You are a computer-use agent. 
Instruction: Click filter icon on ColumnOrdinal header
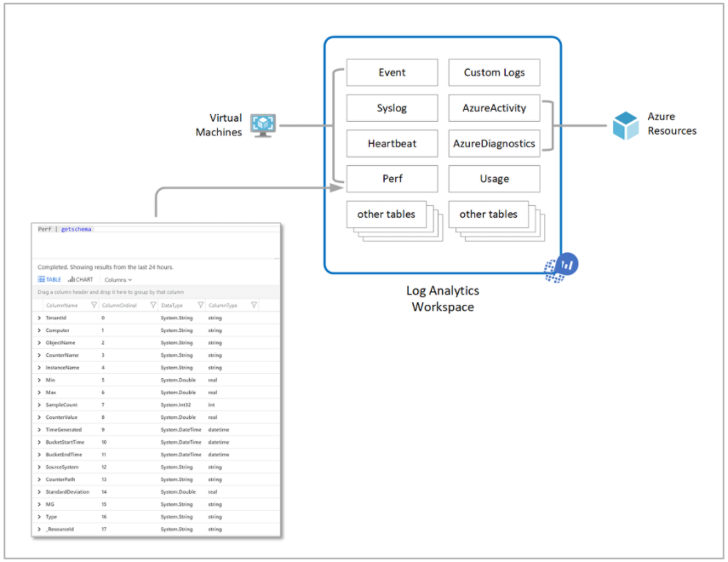[x=153, y=305]
